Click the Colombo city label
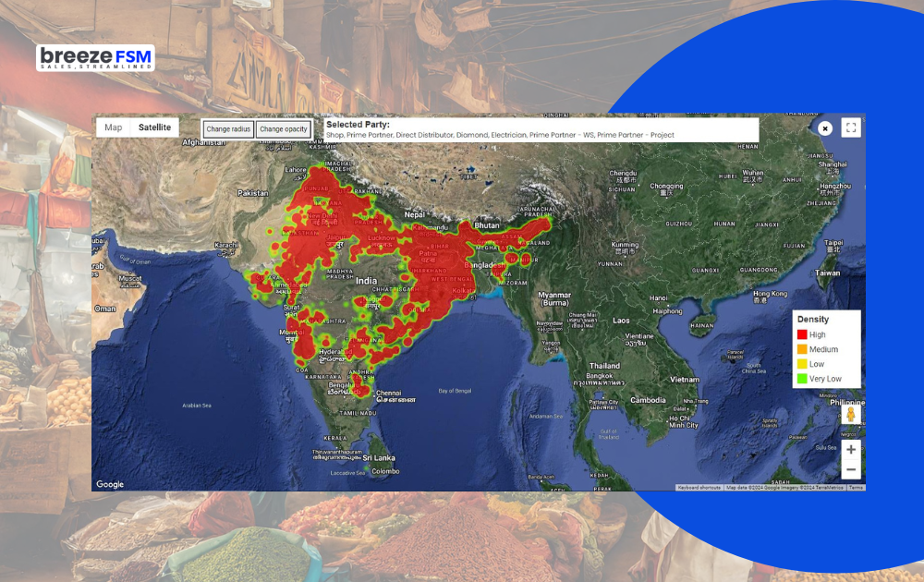The image size is (924, 582). tap(385, 471)
